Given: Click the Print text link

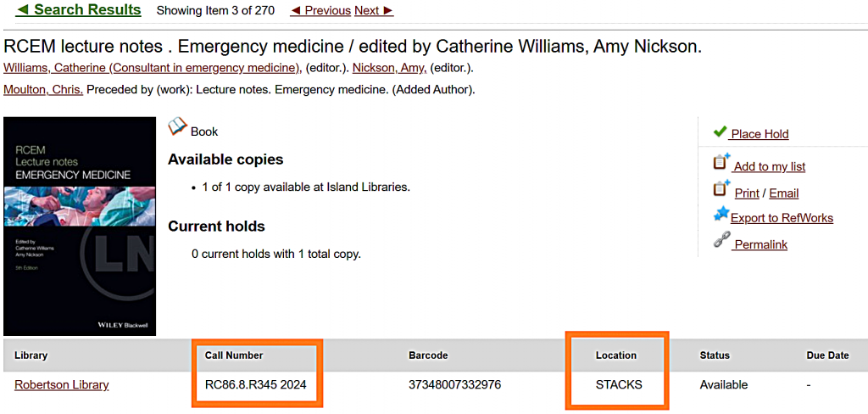Looking at the screenshot, I should pyautogui.click(x=747, y=193).
